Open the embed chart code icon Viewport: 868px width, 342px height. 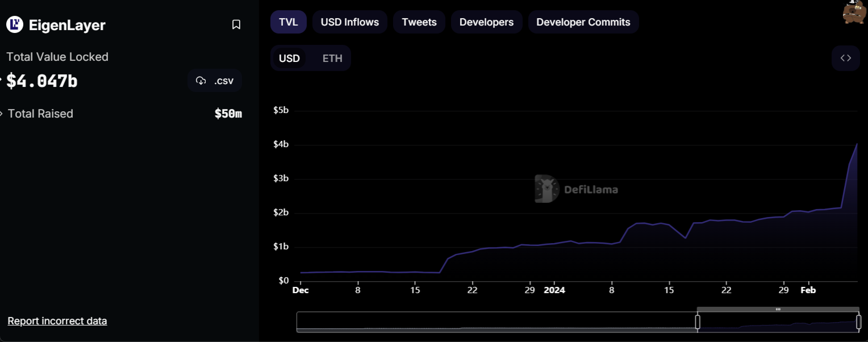[x=846, y=58]
